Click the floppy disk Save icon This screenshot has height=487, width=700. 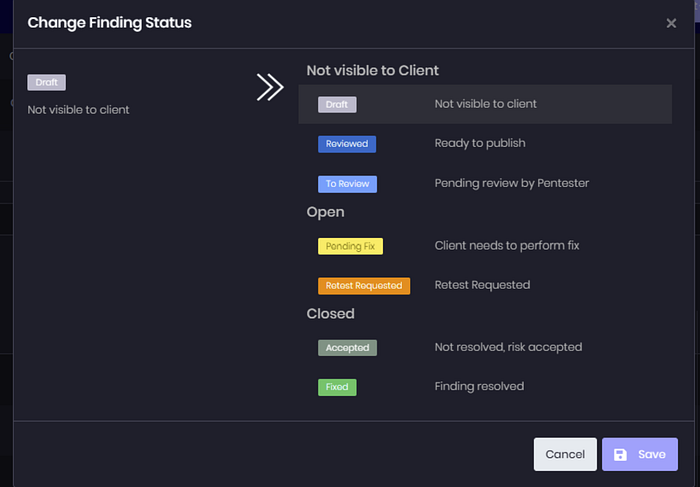(x=621, y=454)
